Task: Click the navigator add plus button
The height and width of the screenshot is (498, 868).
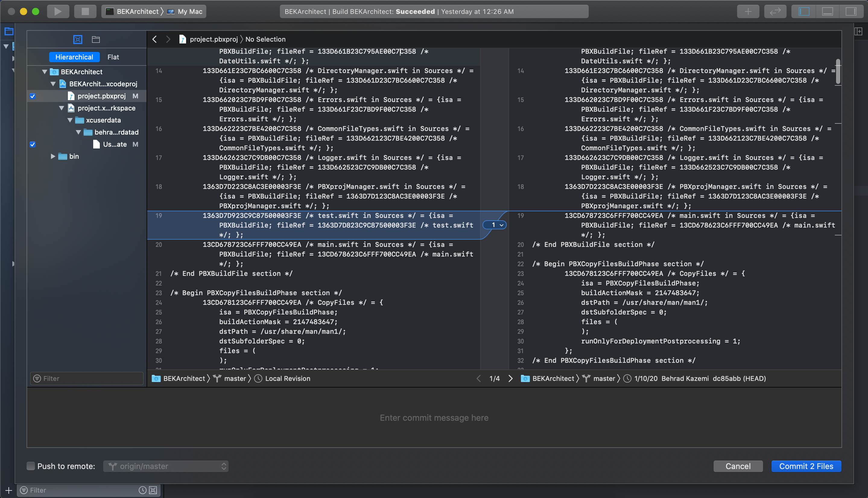Action: [x=9, y=490]
